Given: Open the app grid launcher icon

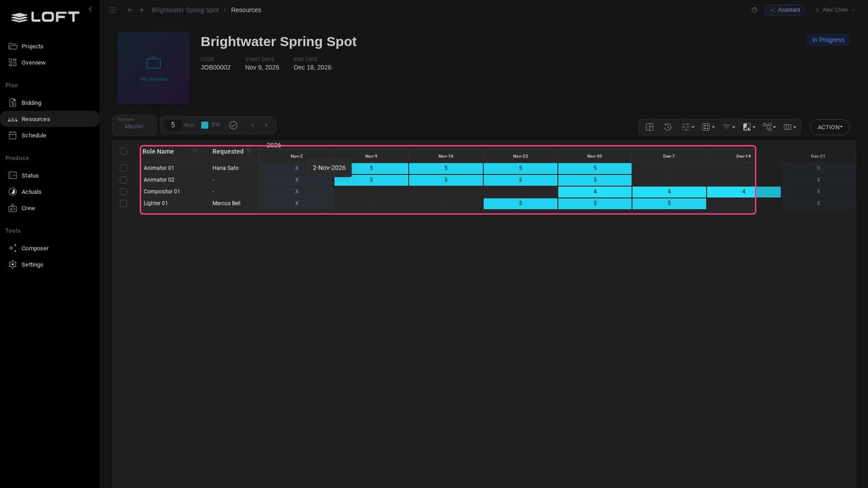Looking at the screenshot, I should (x=113, y=10).
